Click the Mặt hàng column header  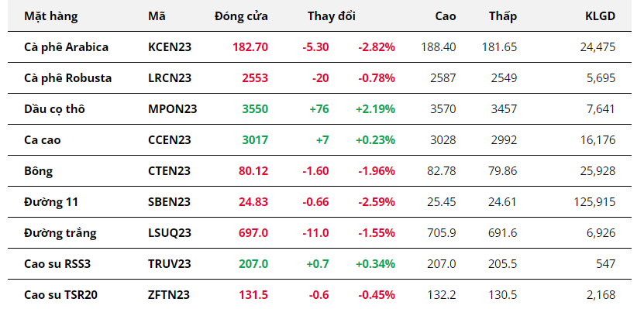[x=50, y=16]
